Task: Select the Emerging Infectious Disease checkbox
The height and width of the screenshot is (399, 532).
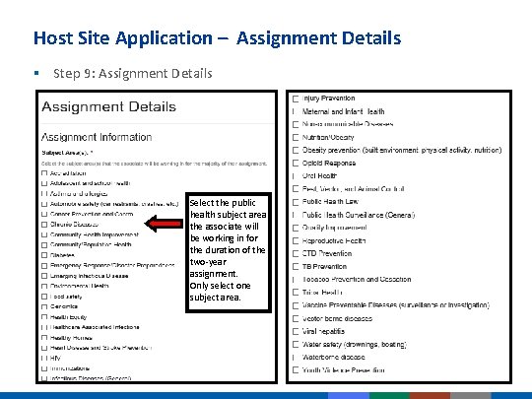Action: coord(44,276)
